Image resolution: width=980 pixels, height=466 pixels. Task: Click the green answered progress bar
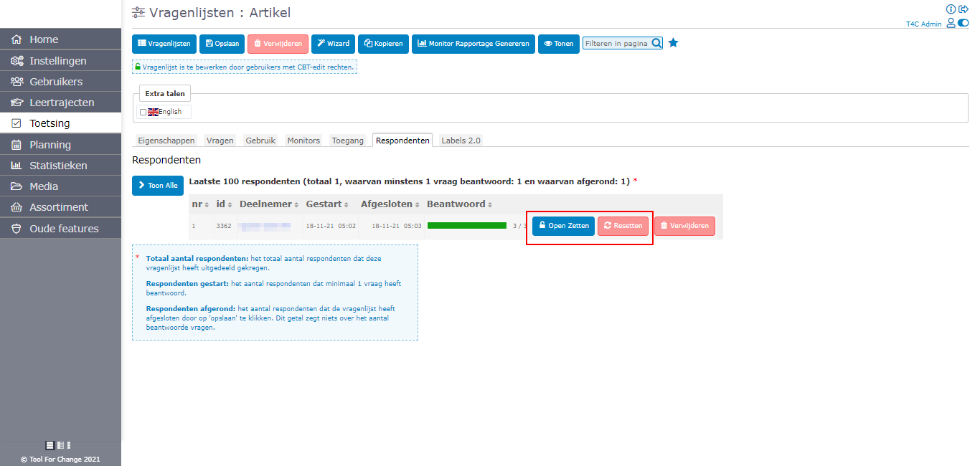click(466, 226)
